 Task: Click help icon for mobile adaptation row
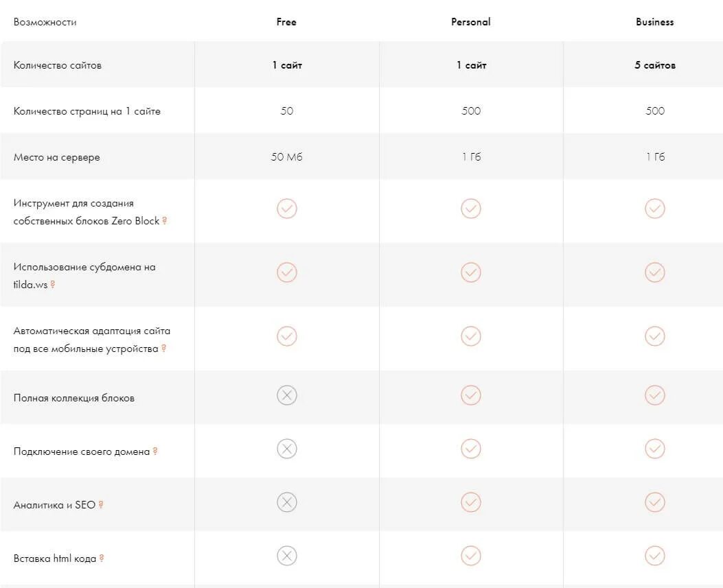164,349
